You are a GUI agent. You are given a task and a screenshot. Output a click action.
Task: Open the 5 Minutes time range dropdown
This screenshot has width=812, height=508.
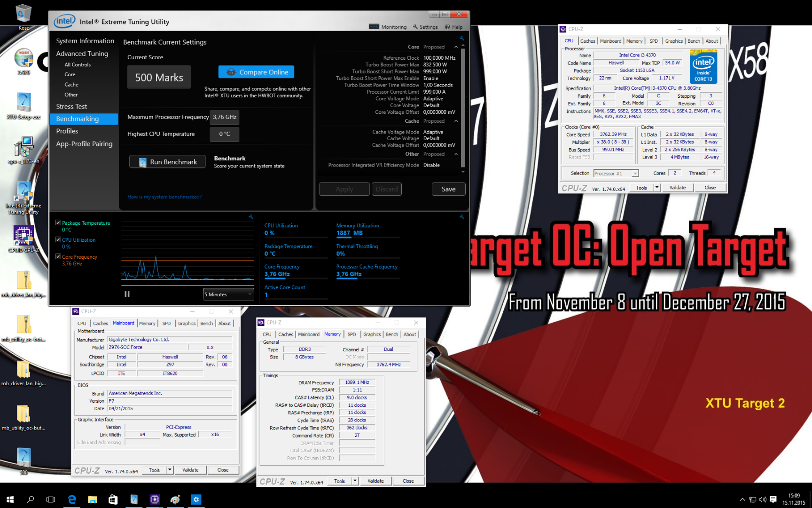pyautogui.click(x=229, y=294)
